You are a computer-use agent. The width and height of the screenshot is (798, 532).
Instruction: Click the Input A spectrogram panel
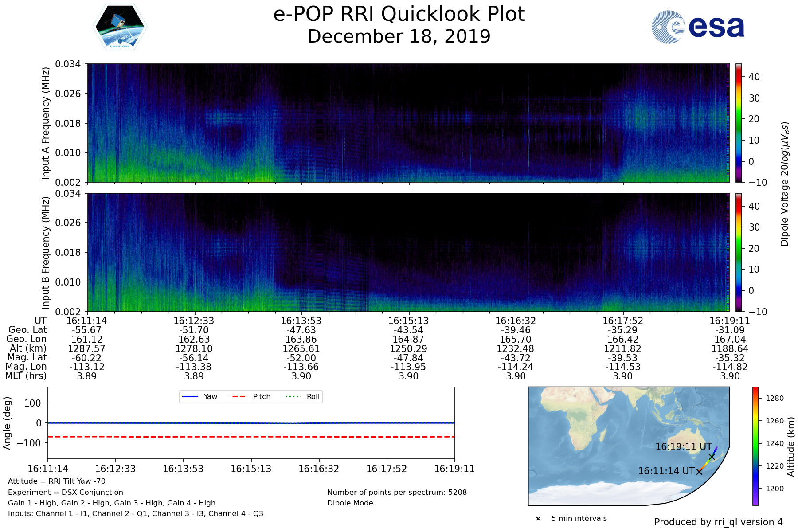coord(408,123)
